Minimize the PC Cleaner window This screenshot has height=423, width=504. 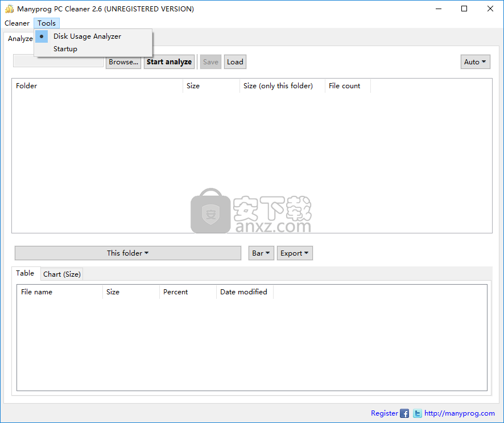click(439, 9)
